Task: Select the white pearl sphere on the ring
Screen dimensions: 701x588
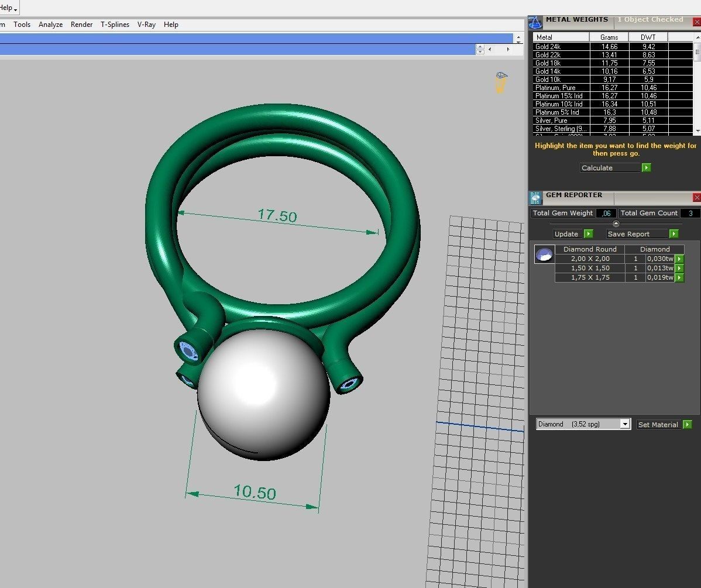Action: (x=264, y=395)
